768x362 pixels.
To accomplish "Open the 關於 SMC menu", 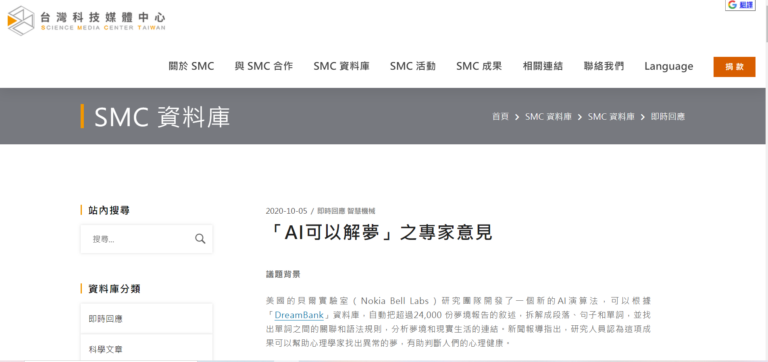I will (x=192, y=66).
